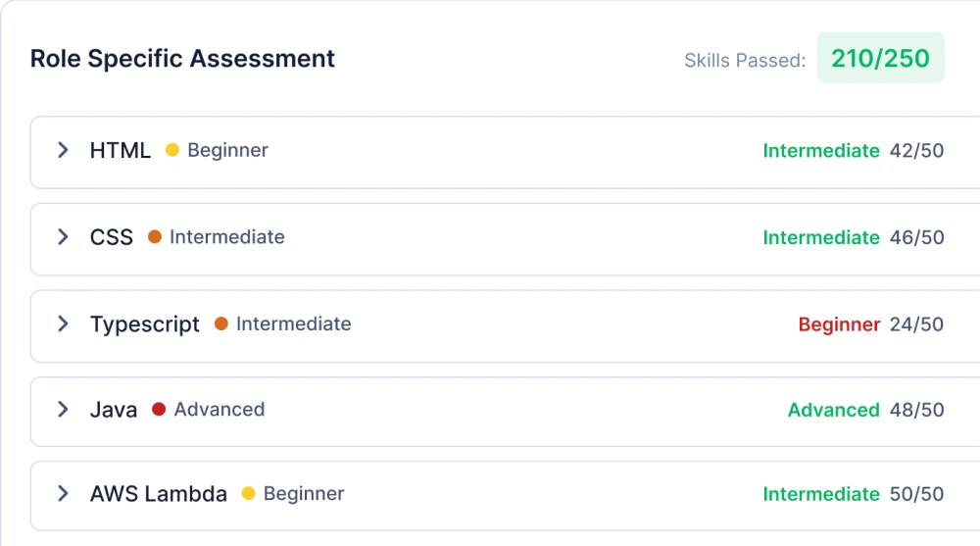Click the red Advanced dot beside Java

[159, 410]
